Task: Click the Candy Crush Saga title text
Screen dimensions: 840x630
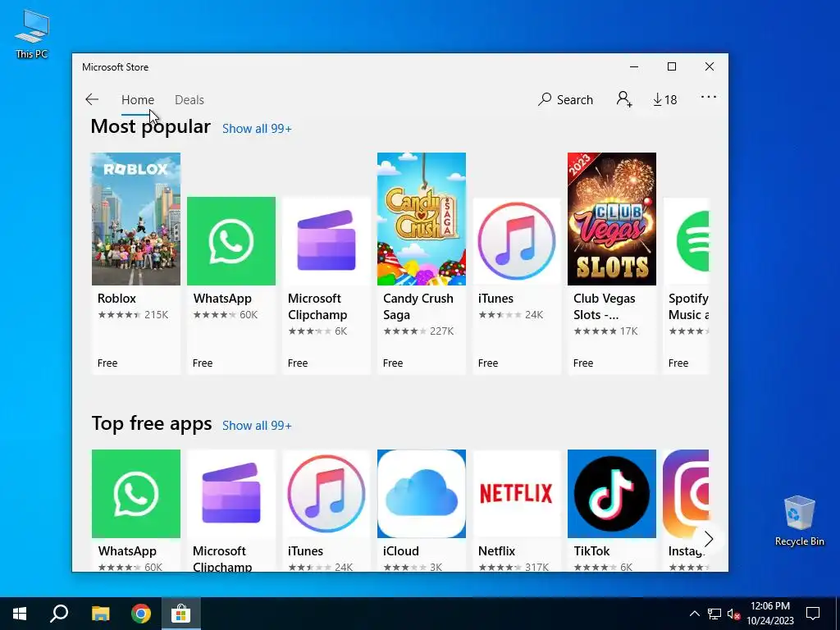Action: [418, 307]
